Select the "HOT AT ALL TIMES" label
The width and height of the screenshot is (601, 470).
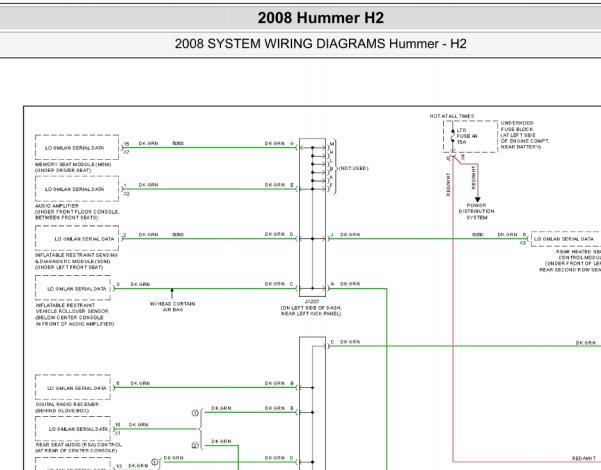[x=452, y=116]
